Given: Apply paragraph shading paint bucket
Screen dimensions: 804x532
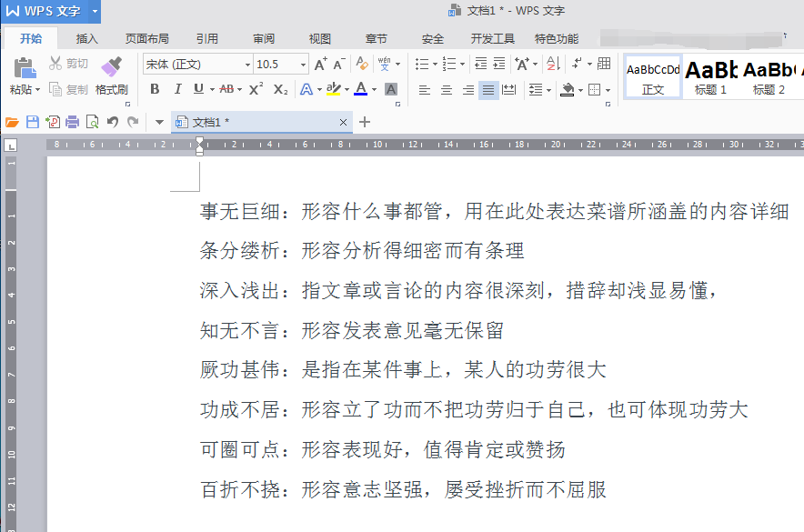Looking at the screenshot, I should click(x=568, y=90).
